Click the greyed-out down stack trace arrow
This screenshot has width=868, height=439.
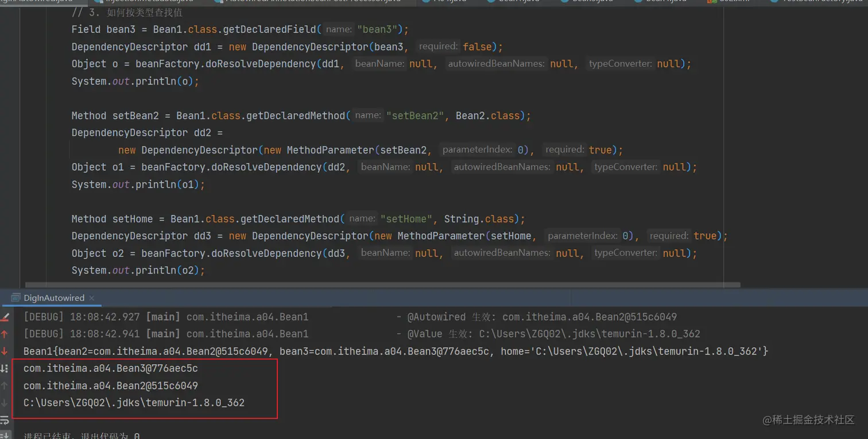(x=5, y=403)
